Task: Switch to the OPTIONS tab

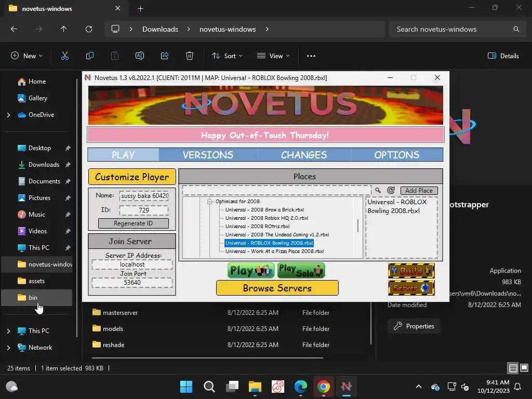Action: tap(396, 155)
